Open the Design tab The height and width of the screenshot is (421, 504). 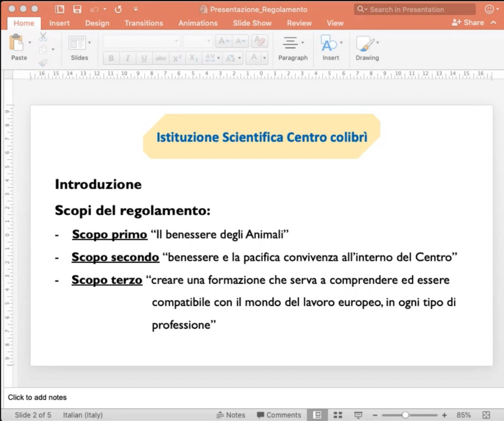tap(97, 23)
